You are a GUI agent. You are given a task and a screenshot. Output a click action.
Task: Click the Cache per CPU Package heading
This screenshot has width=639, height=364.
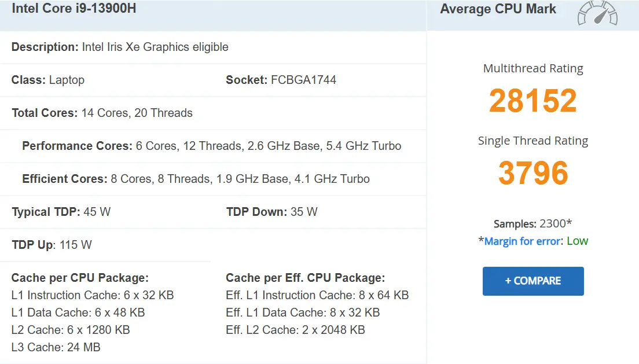tap(80, 278)
